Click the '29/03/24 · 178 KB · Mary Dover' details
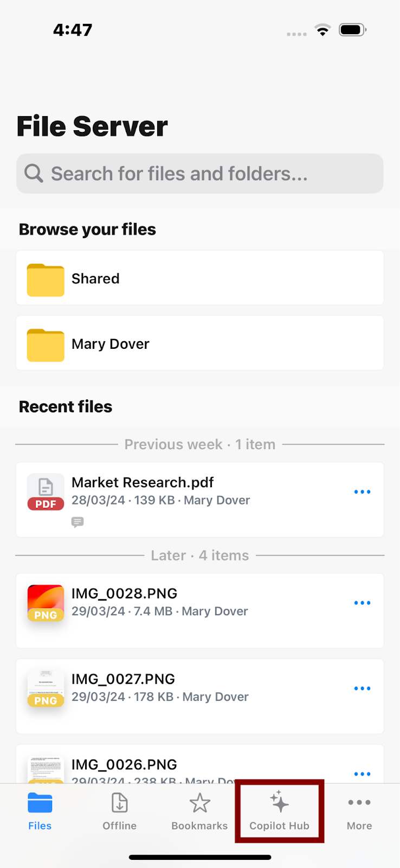This screenshot has height=868, width=400. [x=160, y=697]
